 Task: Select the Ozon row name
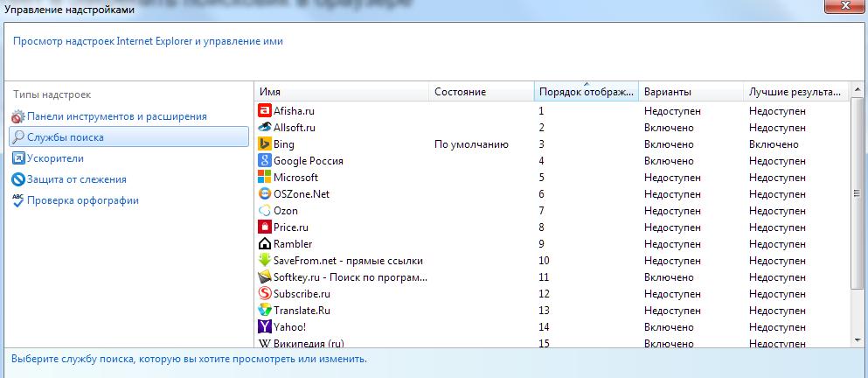click(286, 211)
